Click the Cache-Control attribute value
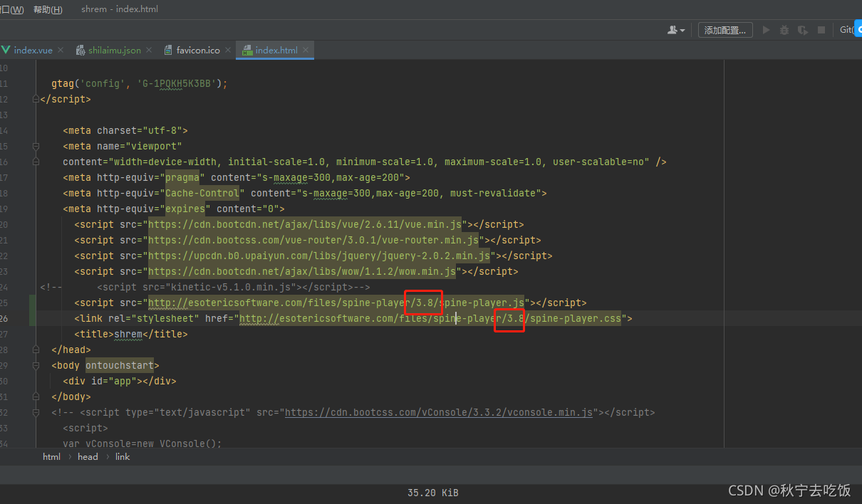The image size is (862, 504). pyautogui.click(x=202, y=193)
